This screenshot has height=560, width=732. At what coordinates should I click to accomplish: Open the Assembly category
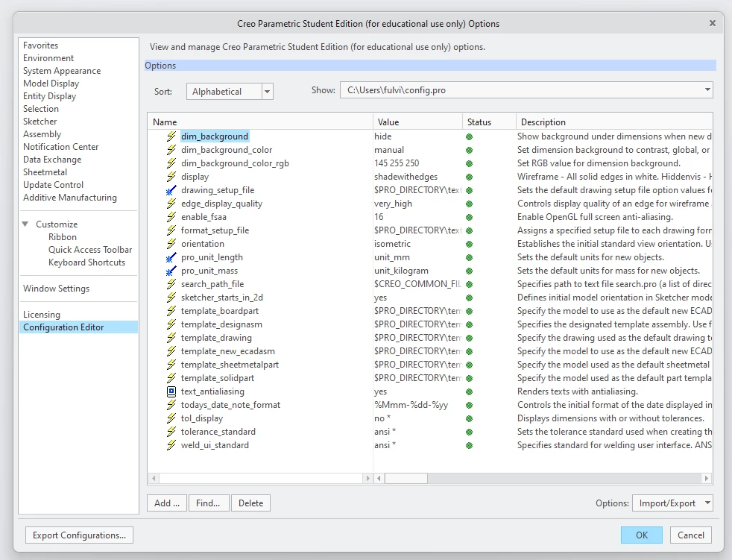(x=42, y=134)
